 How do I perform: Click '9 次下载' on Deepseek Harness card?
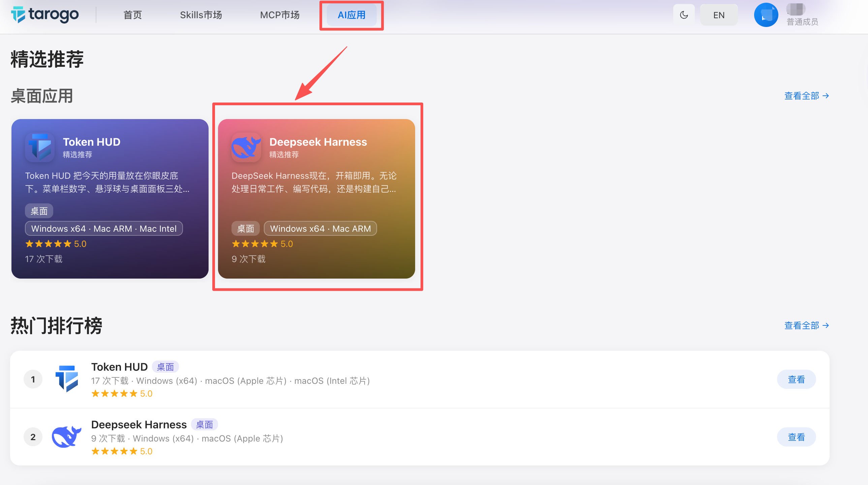249,259
